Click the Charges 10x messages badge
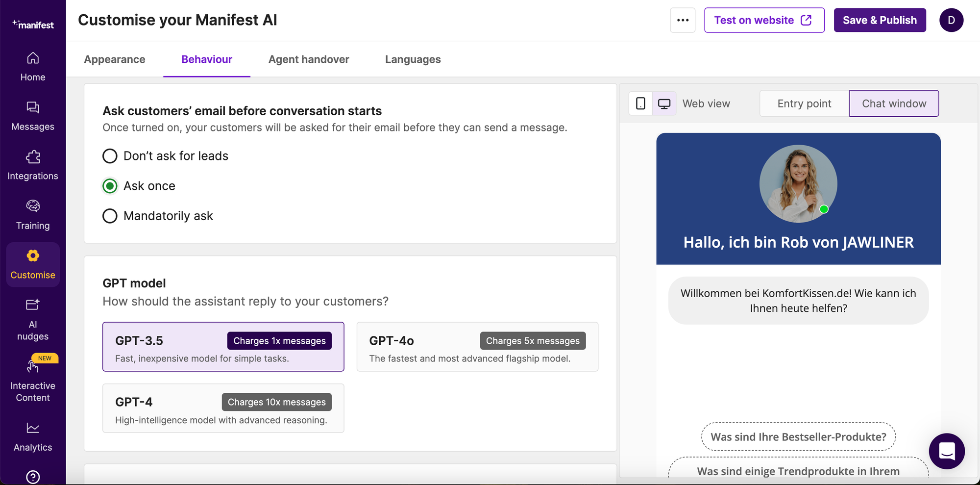The width and height of the screenshot is (980, 485). pos(277,402)
